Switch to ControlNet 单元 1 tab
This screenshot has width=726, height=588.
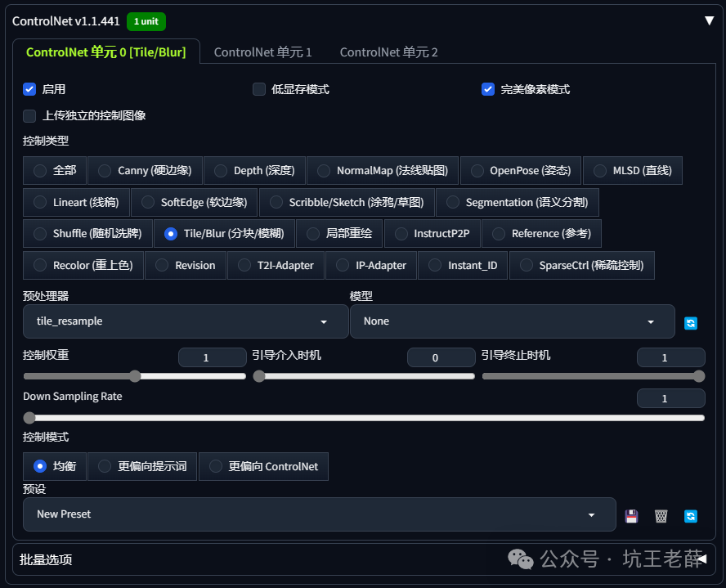(262, 52)
